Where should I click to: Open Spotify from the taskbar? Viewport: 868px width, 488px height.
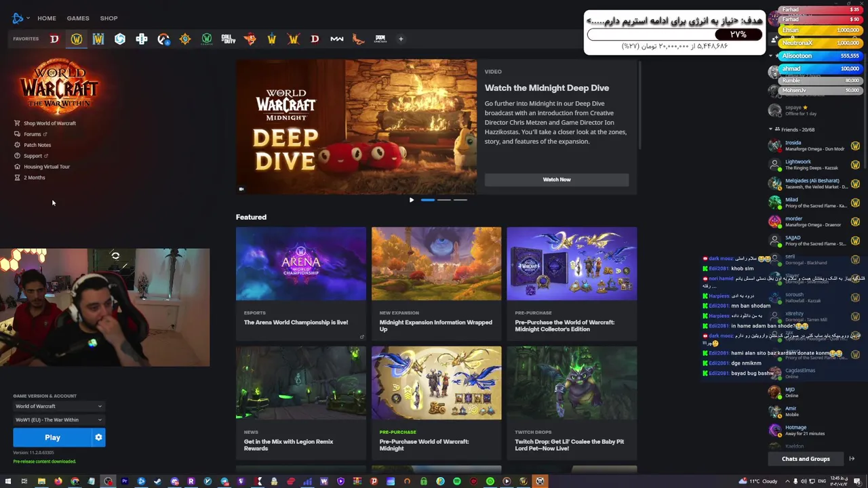point(456,481)
